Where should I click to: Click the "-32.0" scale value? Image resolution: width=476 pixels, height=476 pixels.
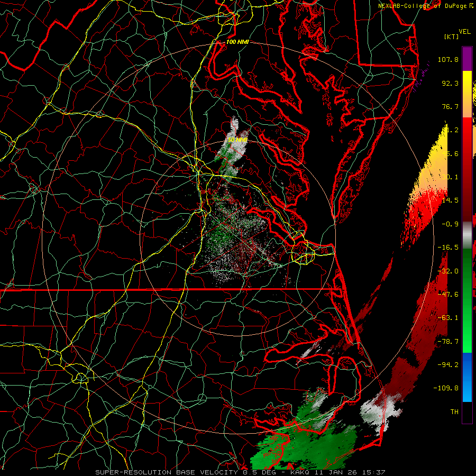(x=448, y=271)
